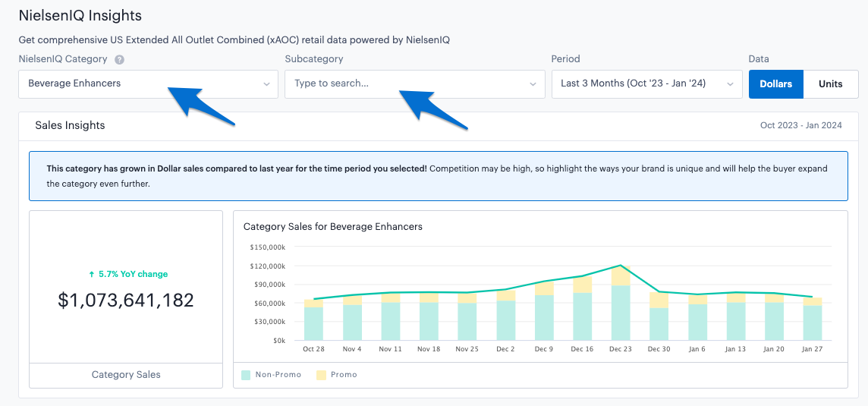Click the Oct 28 bar in the chart
The image size is (868, 406).
pos(313,319)
